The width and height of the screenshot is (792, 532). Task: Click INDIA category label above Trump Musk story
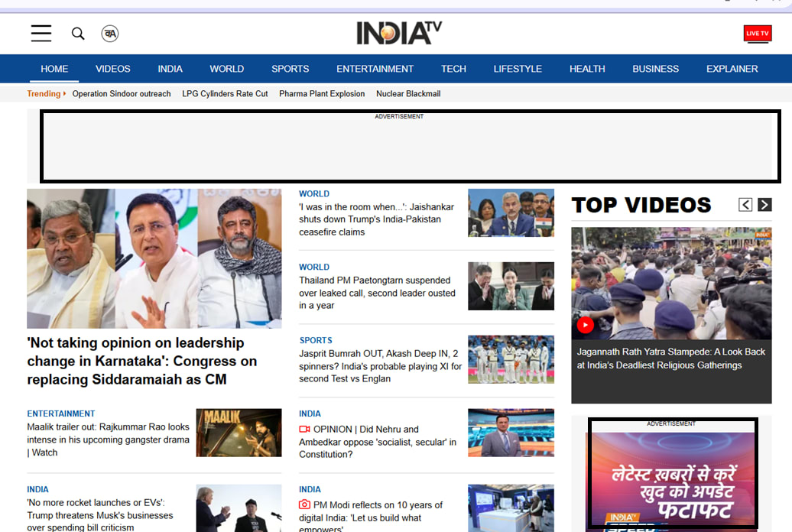[38, 489]
